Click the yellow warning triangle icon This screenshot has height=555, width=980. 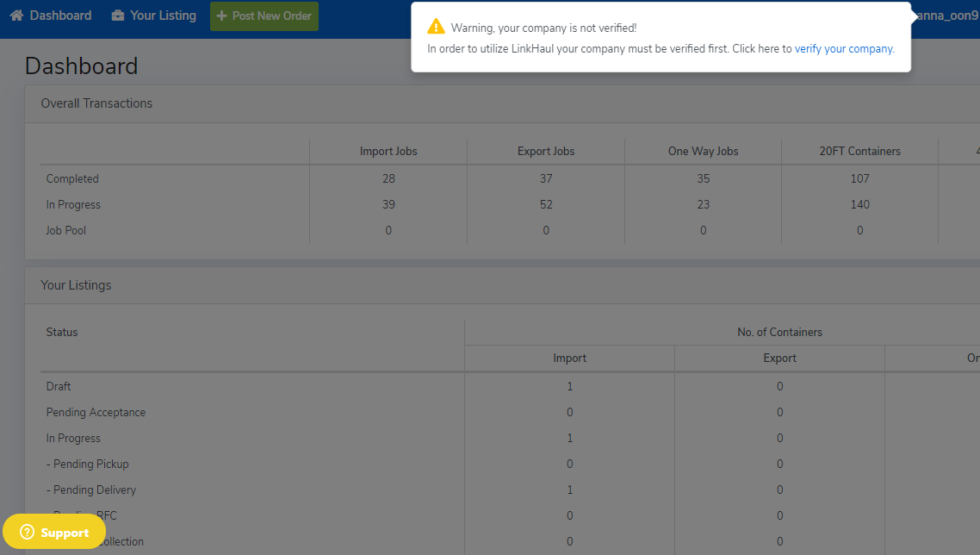coord(437,28)
